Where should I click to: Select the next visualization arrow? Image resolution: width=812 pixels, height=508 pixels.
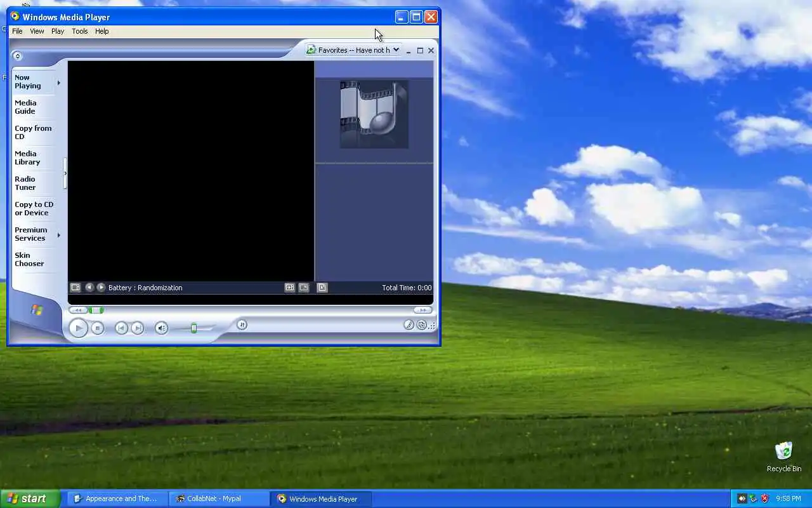101,288
